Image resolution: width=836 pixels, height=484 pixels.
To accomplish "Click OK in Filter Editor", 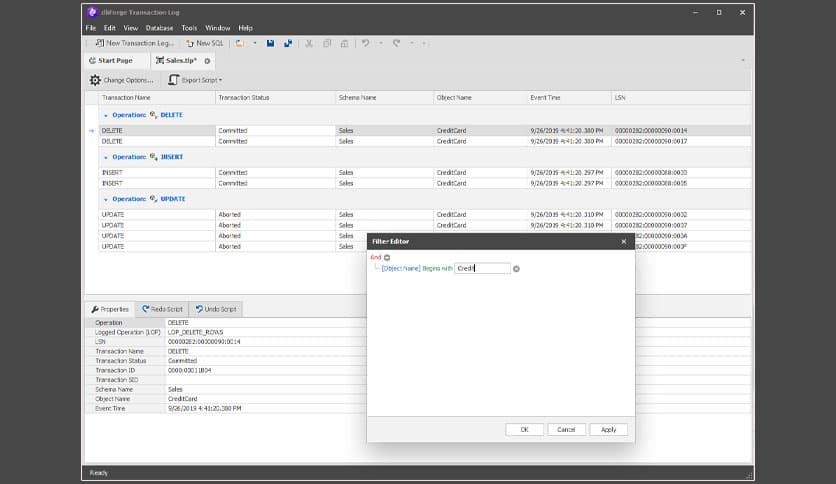I will (x=525, y=430).
